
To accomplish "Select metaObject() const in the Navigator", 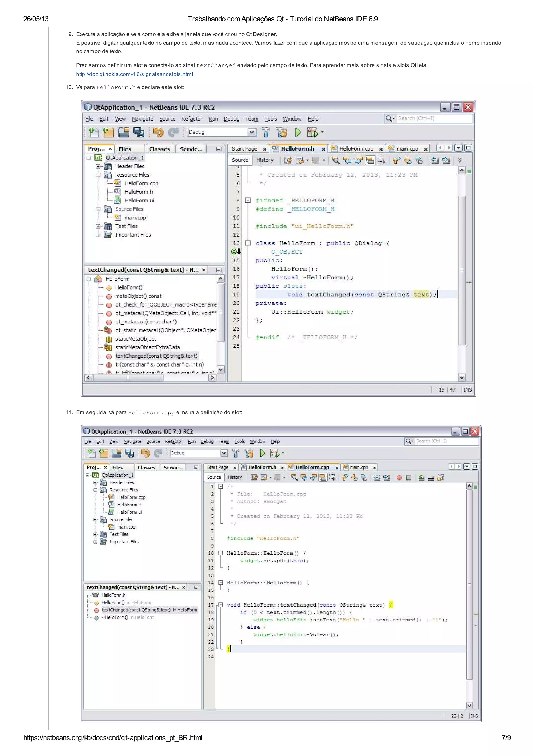I will [138, 296].
